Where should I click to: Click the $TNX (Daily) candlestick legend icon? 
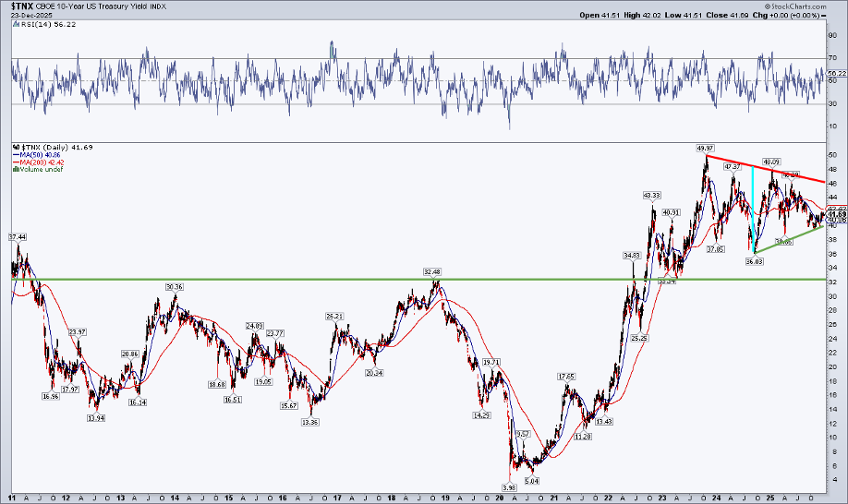pyautogui.click(x=14, y=147)
